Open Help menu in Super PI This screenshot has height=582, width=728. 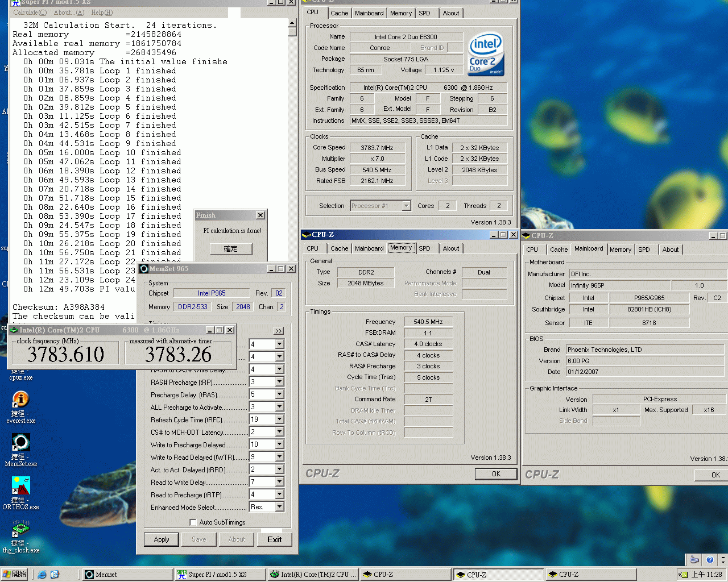(102, 13)
